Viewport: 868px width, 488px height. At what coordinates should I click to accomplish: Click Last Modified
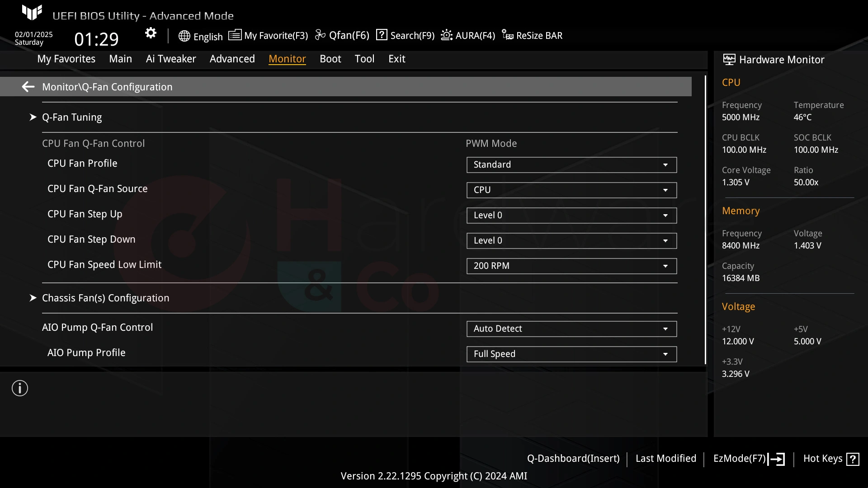[x=666, y=459]
